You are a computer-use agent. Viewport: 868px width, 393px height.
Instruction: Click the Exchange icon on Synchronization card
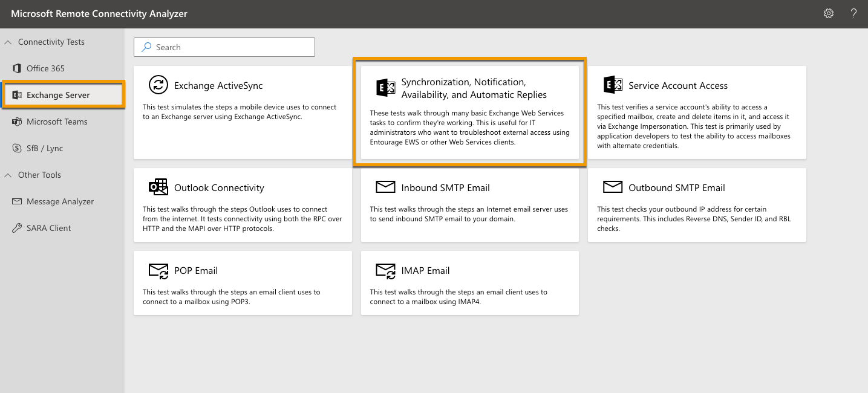point(385,88)
